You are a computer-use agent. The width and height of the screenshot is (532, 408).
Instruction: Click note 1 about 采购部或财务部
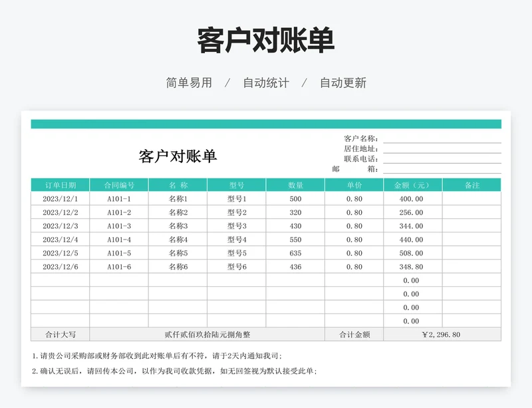(158, 356)
